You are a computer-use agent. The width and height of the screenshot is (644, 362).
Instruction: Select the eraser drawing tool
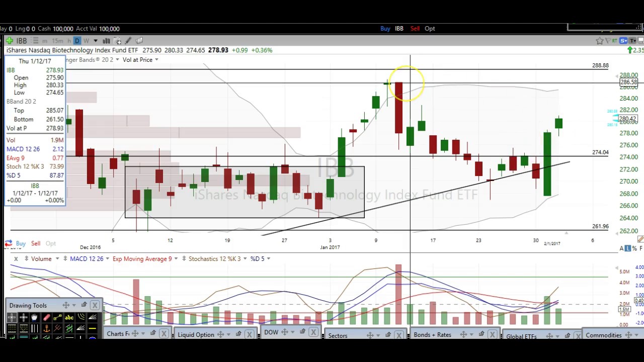point(46,317)
